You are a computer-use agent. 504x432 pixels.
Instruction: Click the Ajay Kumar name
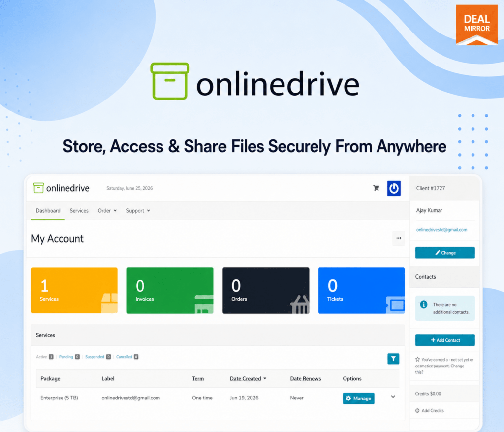coord(429,210)
